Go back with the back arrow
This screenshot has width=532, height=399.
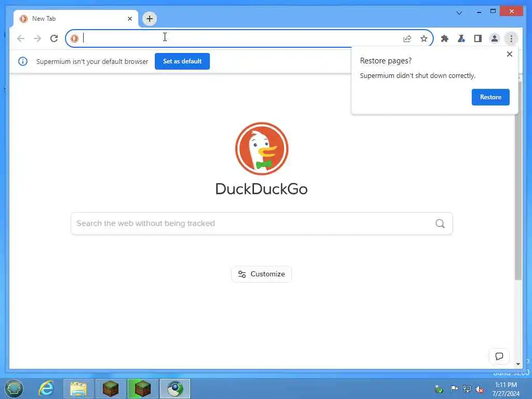pos(21,38)
